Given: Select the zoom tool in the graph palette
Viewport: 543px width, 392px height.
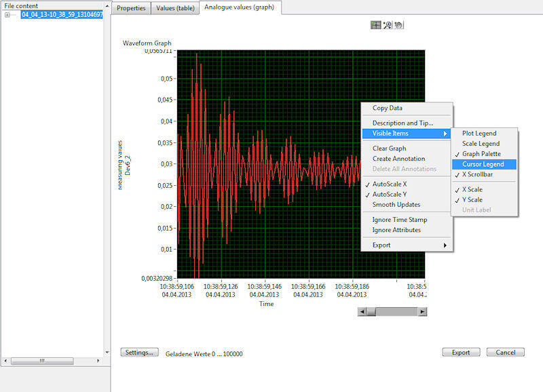Looking at the screenshot, I should pyautogui.click(x=386, y=25).
